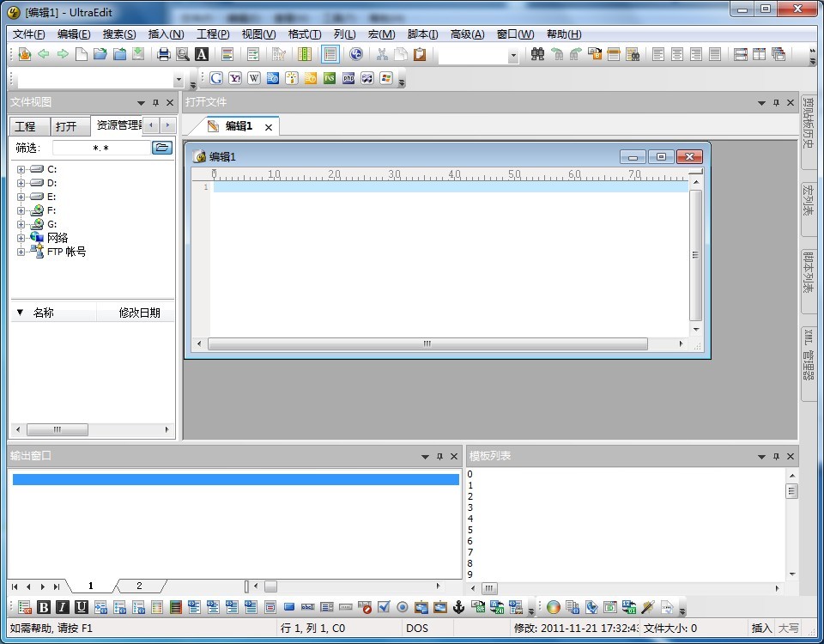
Task: Open Find with the binoculars icon
Action: pyautogui.click(x=537, y=55)
